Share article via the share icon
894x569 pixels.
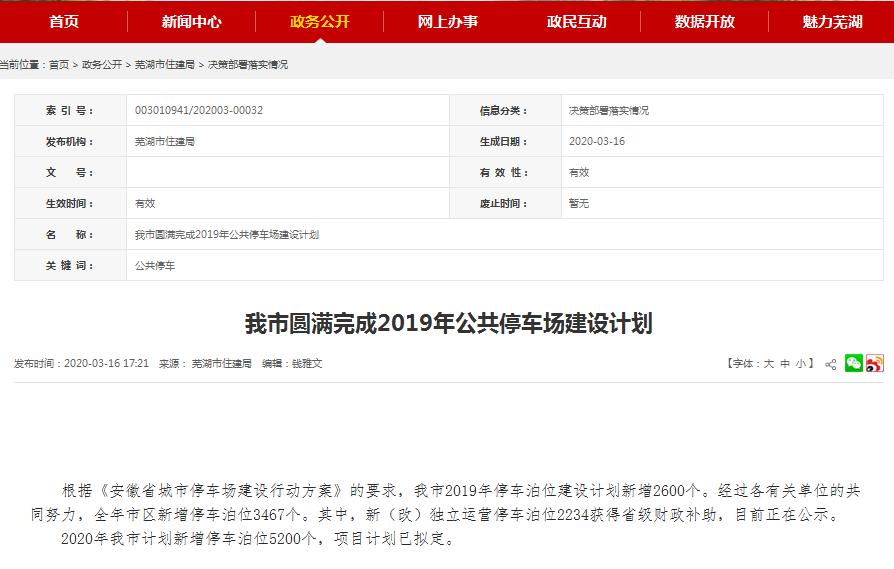[831, 364]
